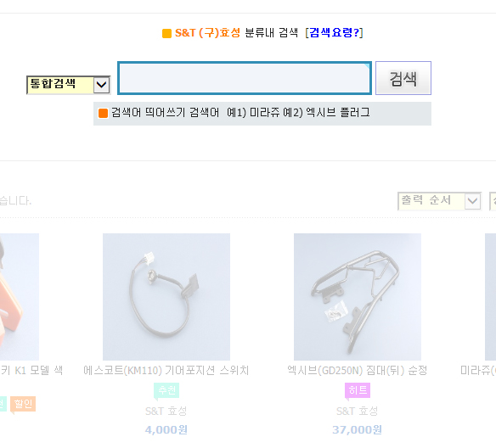The height and width of the screenshot is (448, 496).
Task: Open the 통합검색 search type dropdown
Action: pos(68,85)
